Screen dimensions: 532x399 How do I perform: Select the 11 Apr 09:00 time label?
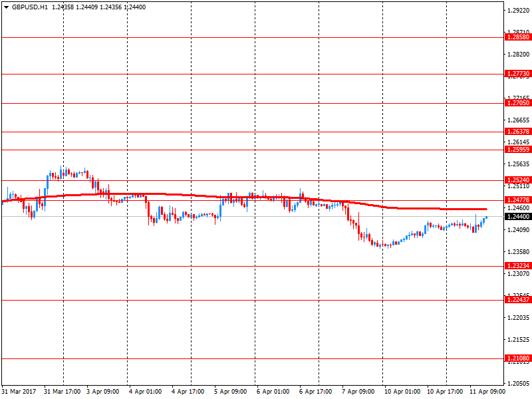coord(487,392)
